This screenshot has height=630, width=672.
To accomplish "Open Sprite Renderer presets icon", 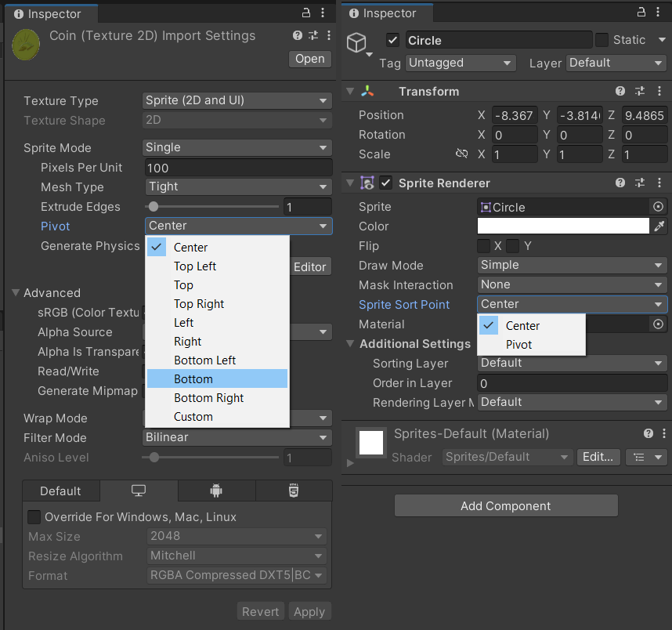I will 640,183.
